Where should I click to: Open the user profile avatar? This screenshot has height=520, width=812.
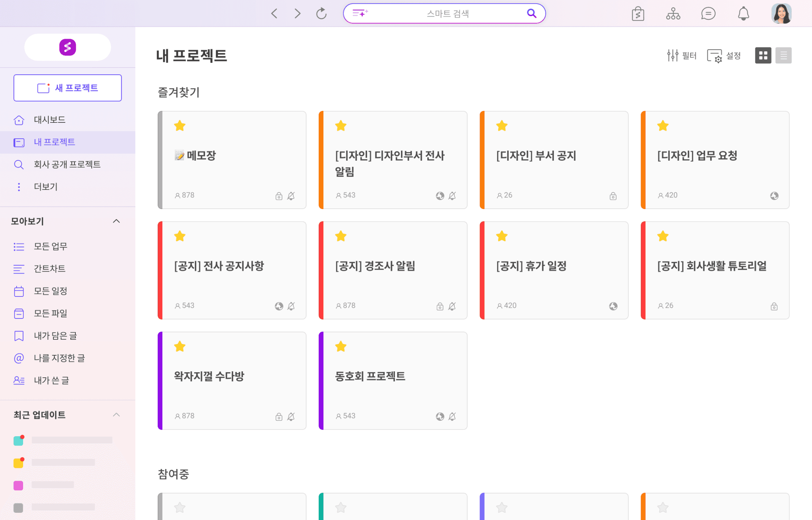click(x=781, y=14)
